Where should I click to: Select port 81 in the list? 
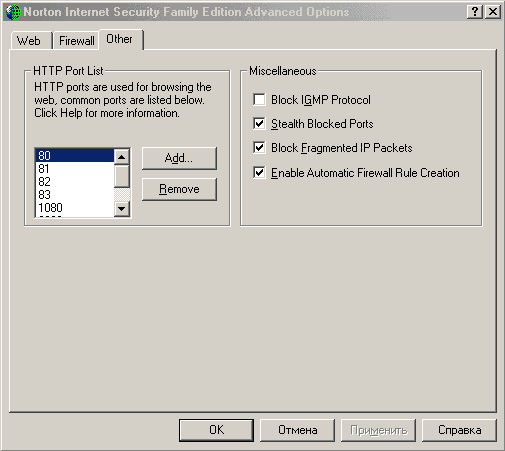pos(75,169)
